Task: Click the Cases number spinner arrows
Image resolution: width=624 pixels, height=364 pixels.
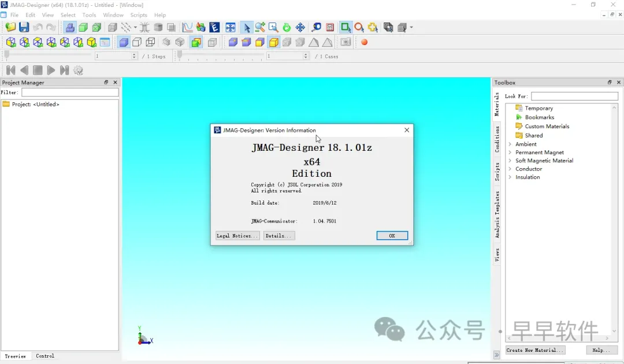Action: [306, 56]
